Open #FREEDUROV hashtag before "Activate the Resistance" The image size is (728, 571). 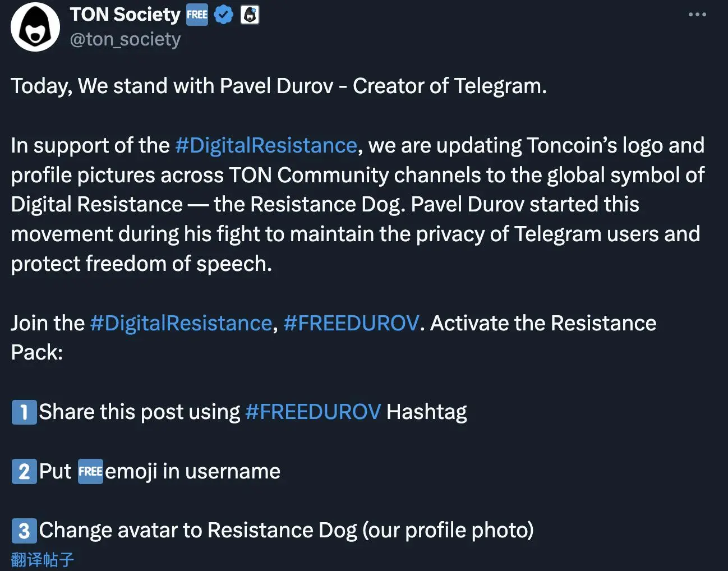pos(351,323)
